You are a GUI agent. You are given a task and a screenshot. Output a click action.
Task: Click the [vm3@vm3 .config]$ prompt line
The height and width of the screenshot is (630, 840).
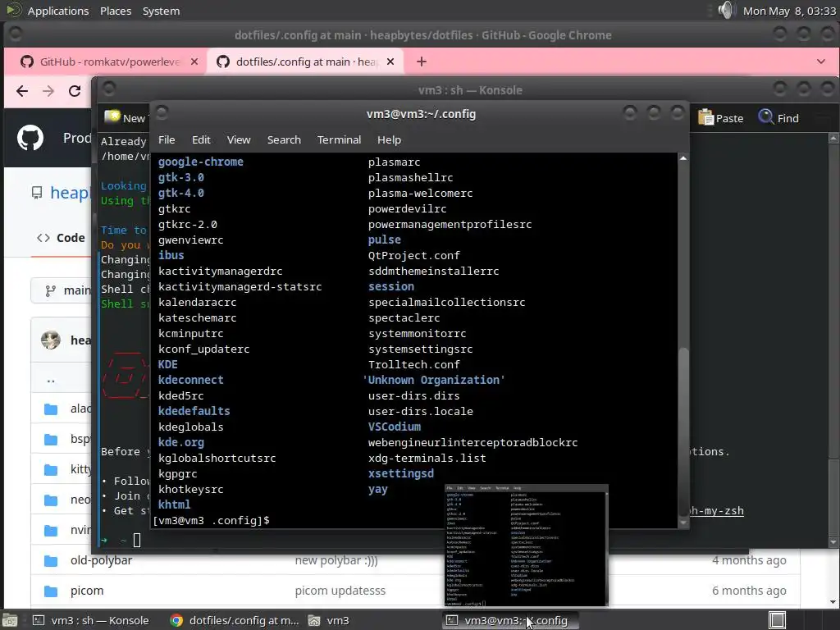tap(211, 520)
